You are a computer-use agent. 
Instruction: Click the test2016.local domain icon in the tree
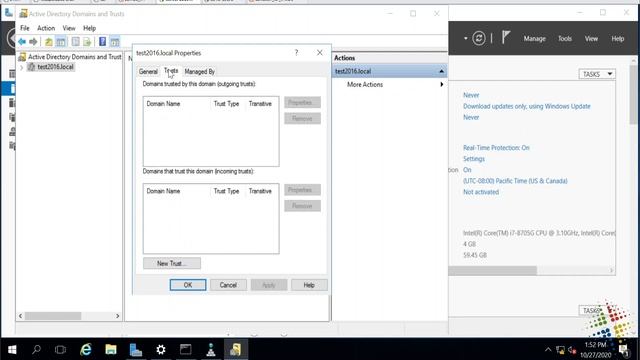coord(31,67)
